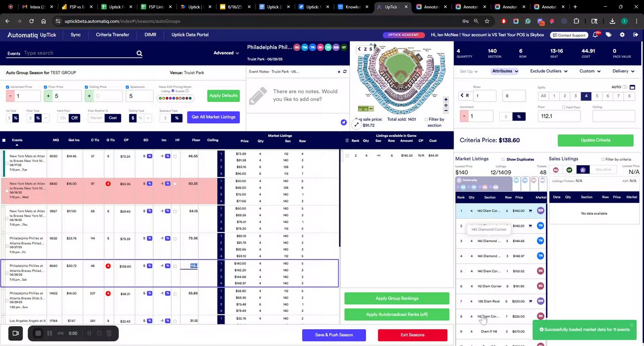
Task: Click the calendar icon next to AUTO
Action: pos(632,87)
